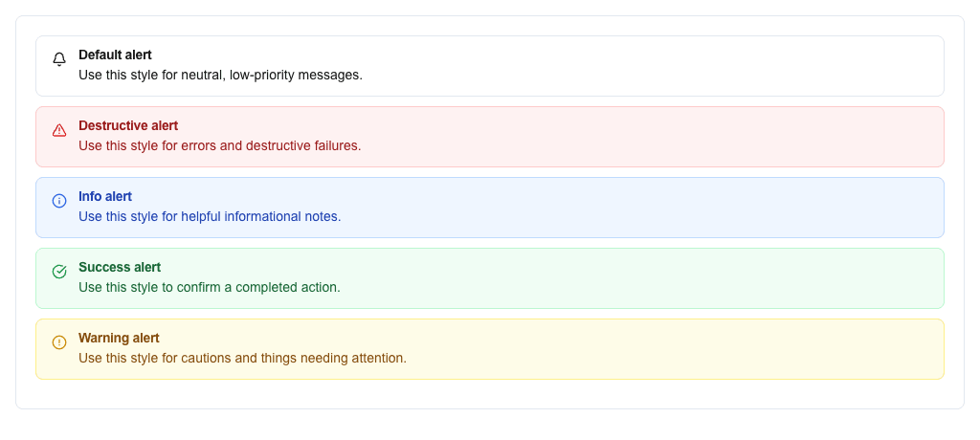Click the bell icon in Default alert
The image size is (980, 440).
point(59,59)
